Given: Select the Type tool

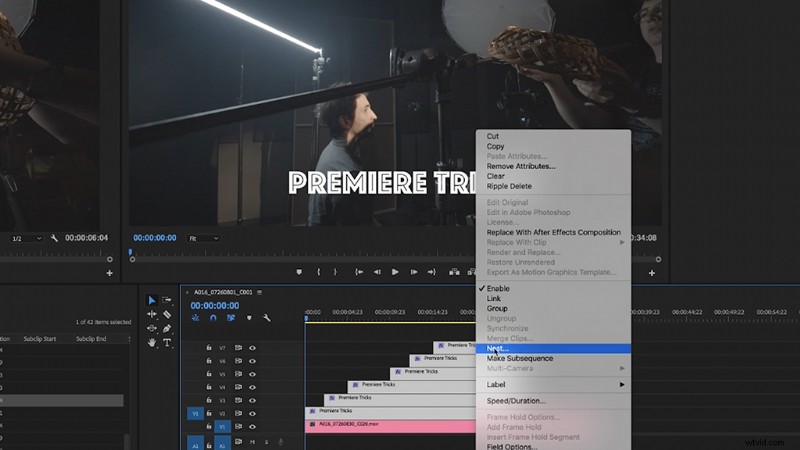Looking at the screenshot, I should click(167, 343).
